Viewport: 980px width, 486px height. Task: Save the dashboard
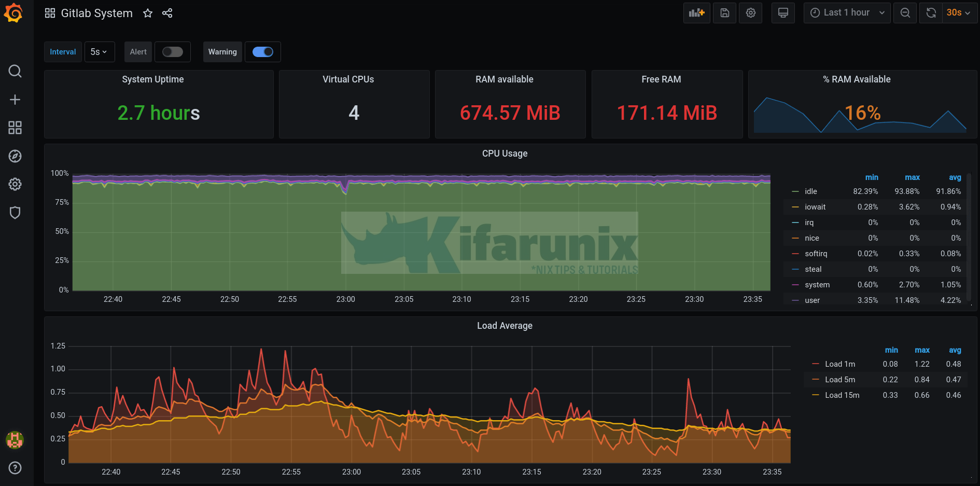724,13
